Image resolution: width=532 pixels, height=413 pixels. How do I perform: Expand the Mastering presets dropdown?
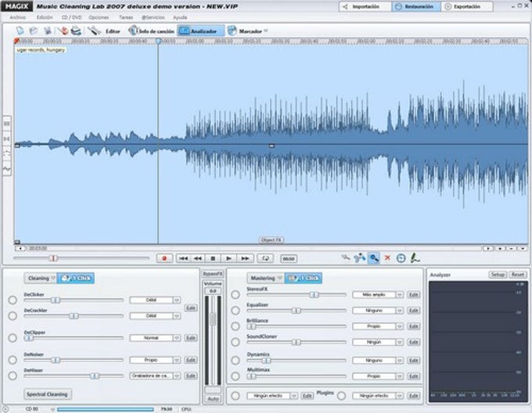pos(279,278)
